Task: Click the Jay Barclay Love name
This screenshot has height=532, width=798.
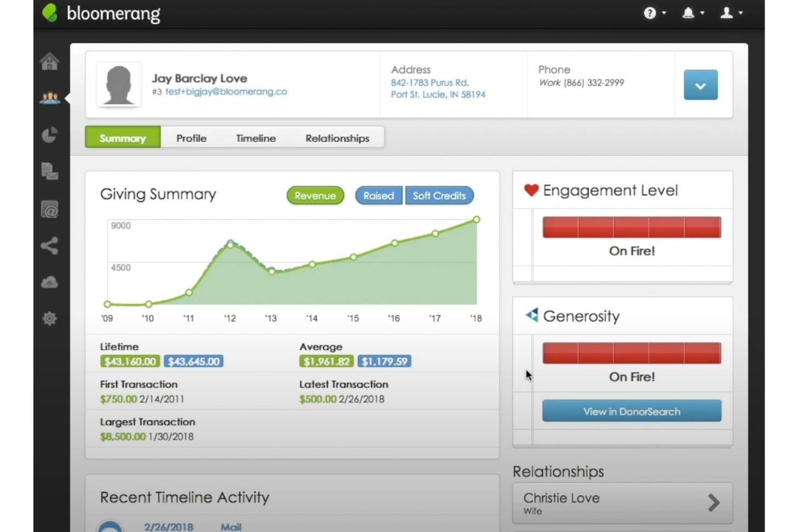Action: point(200,78)
